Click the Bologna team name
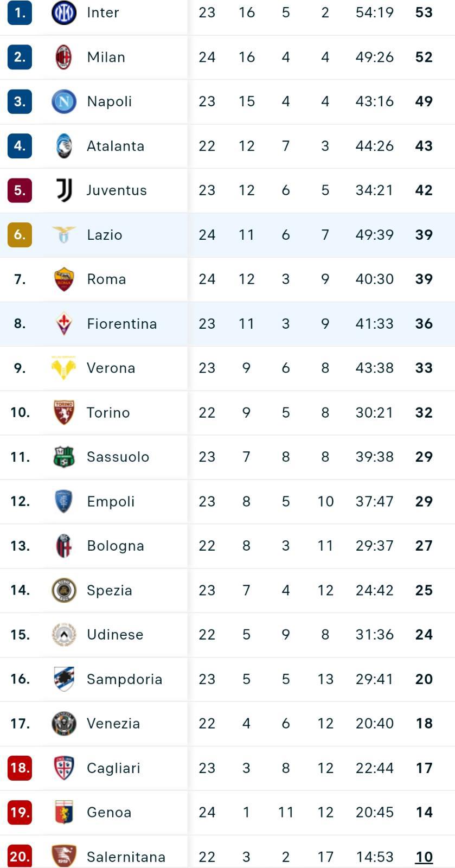Screen dimensions: 455x868 116,546
